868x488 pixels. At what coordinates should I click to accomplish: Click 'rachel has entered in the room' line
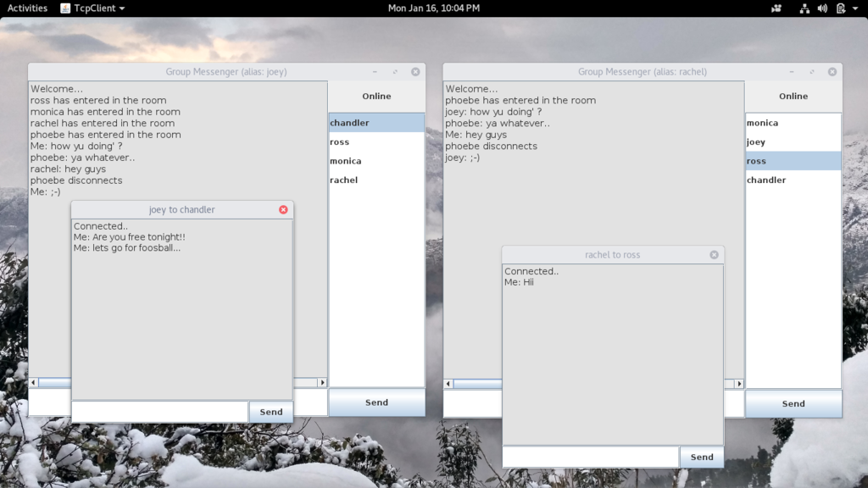[x=103, y=124]
